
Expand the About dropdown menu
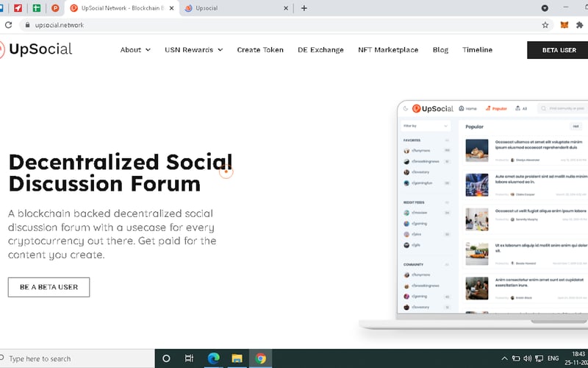(135, 49)
